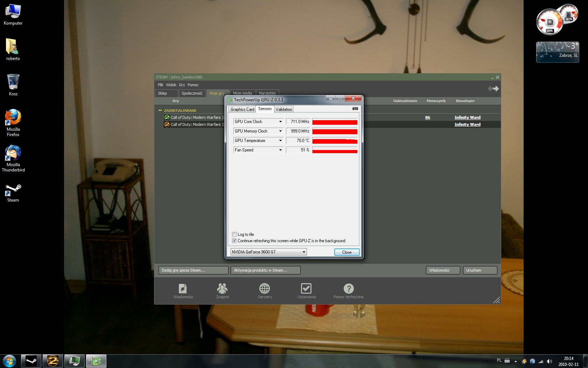The height and width of the screenshot is (368, 588).
Task: Open the Znajomi friends icon
Action: [222, 288]
